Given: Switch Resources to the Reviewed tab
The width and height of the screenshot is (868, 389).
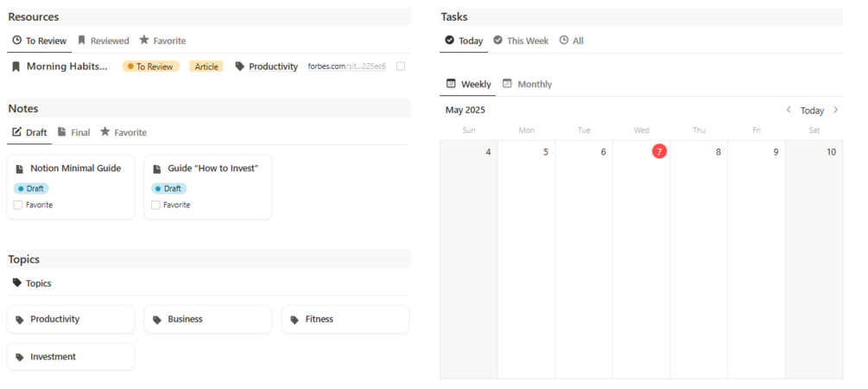Looking at the screenshot, I should coord(104,41).
